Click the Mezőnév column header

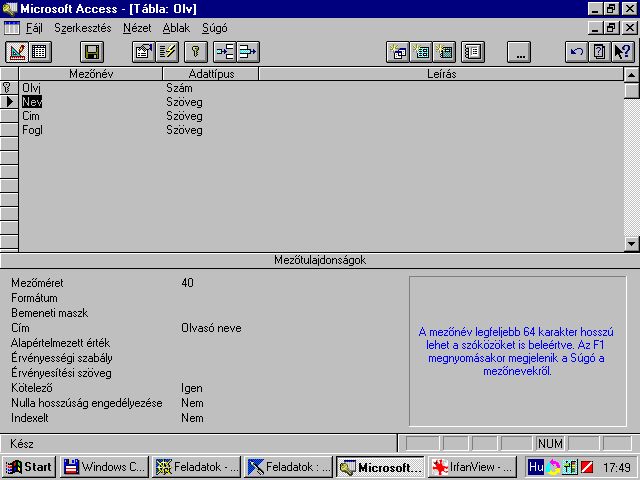click(91, 74)
